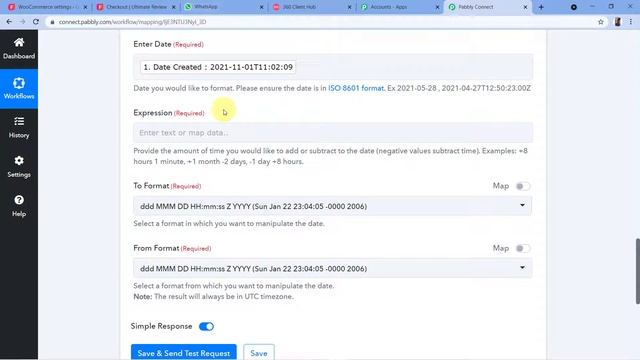Click Save & Send Test Request
640x360 pixels.
[x=184, y=353]
